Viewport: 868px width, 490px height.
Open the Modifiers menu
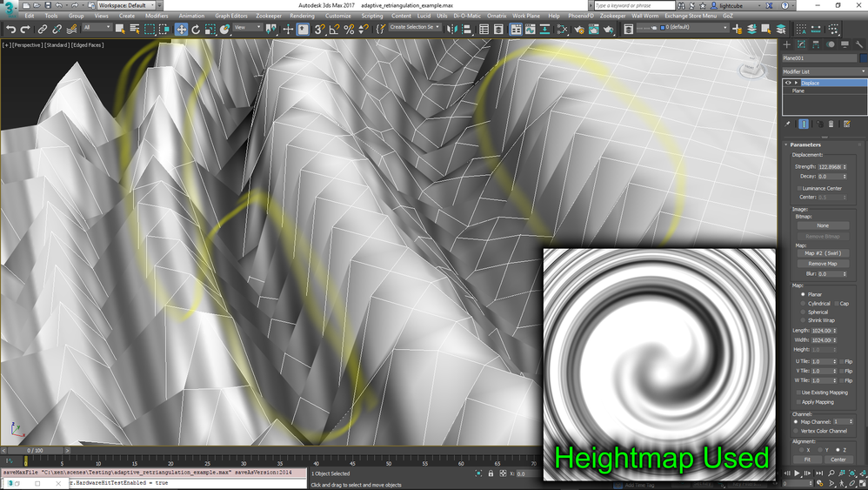coord(156,16)
